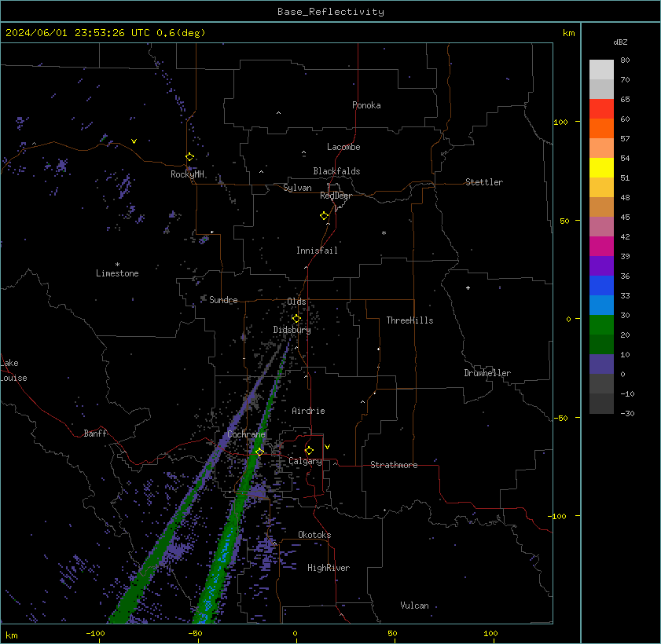Select the Vulcan town label
661x644 pixels.
coord(414,606)
